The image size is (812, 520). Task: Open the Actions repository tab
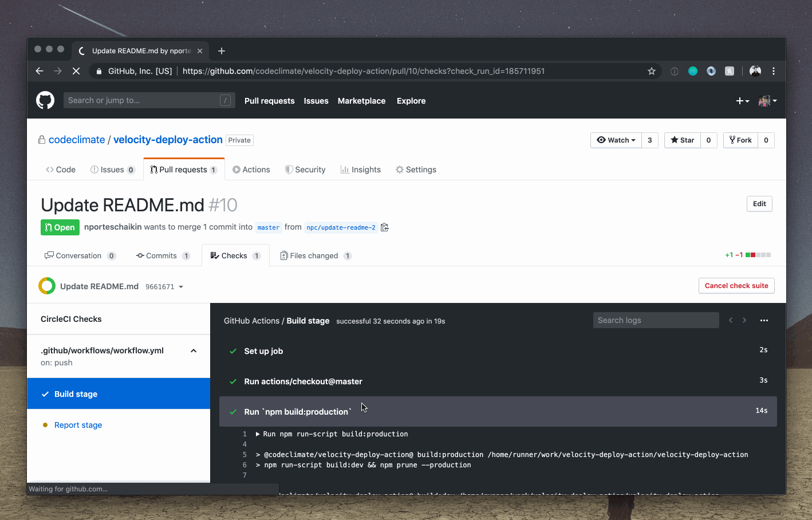pos(251,170)
